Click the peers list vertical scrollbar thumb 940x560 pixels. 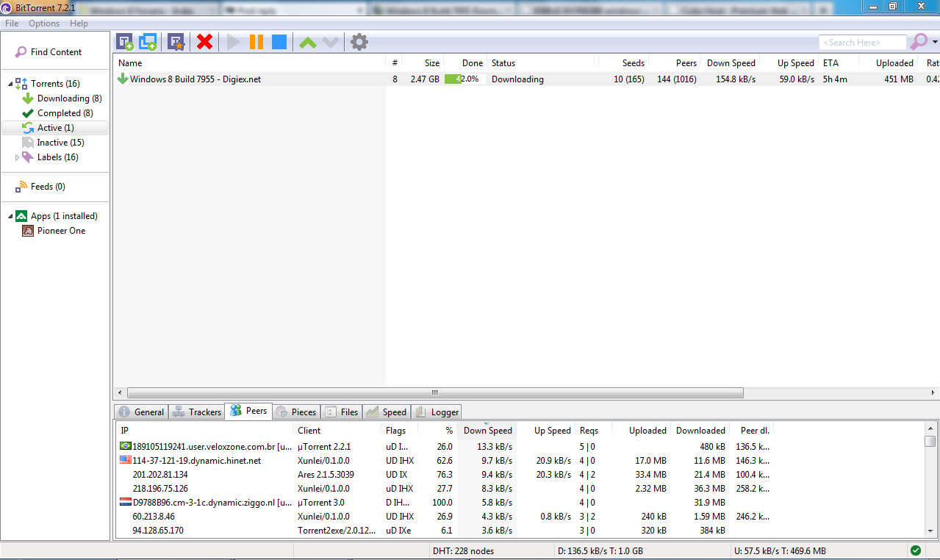(x=930, y=441)
